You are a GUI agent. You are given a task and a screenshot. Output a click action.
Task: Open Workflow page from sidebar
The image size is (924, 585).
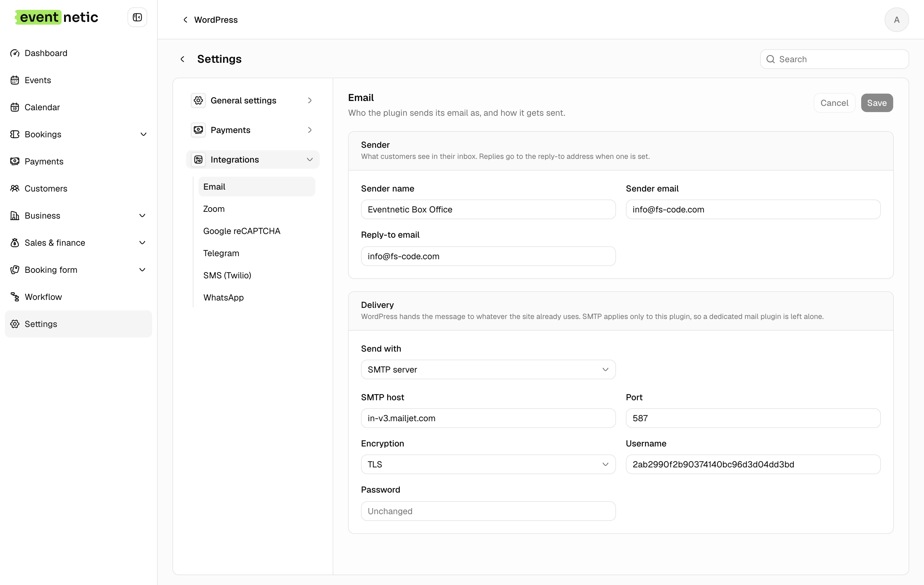click(x=78, y=297)
